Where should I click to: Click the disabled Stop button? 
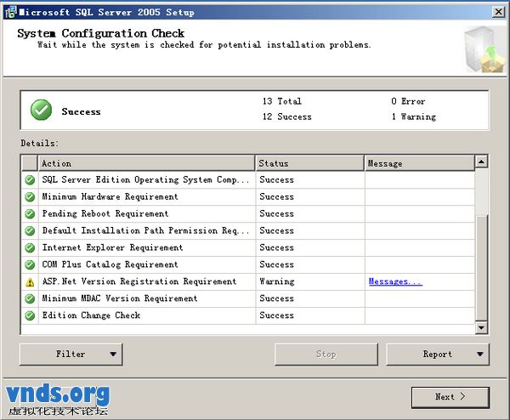[x=326, y=355]
